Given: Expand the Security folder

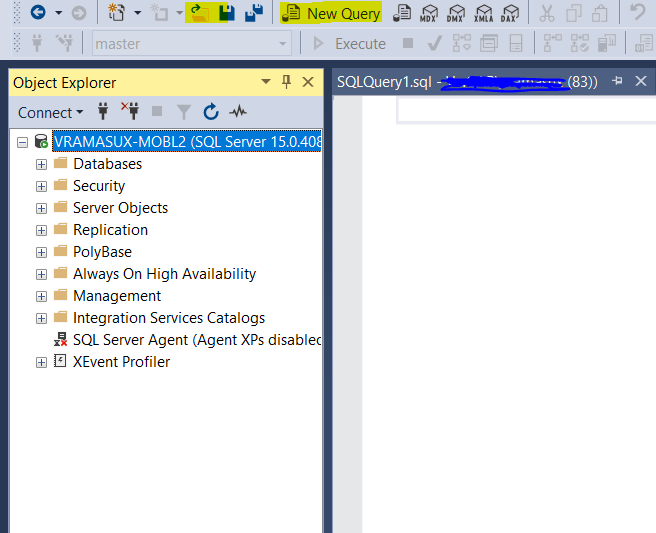Looking at the screenshot, I should pos(41,186).
